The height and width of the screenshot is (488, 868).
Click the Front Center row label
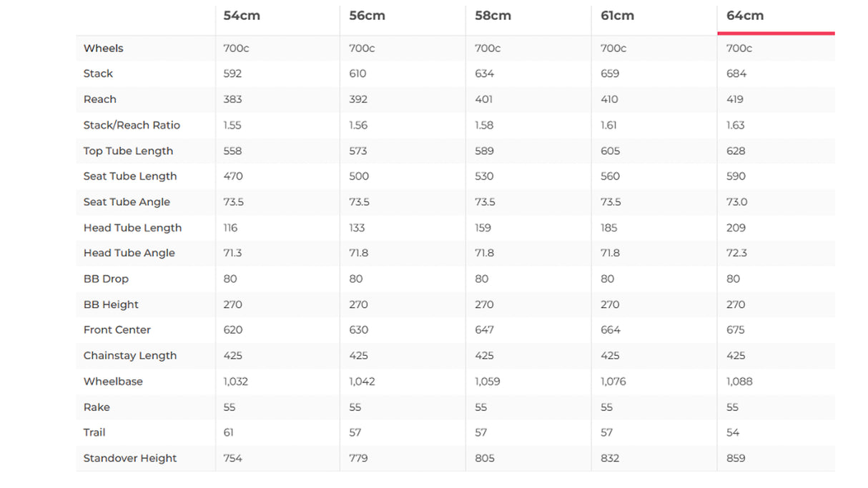pyautogui.click(x=117, y=330)
